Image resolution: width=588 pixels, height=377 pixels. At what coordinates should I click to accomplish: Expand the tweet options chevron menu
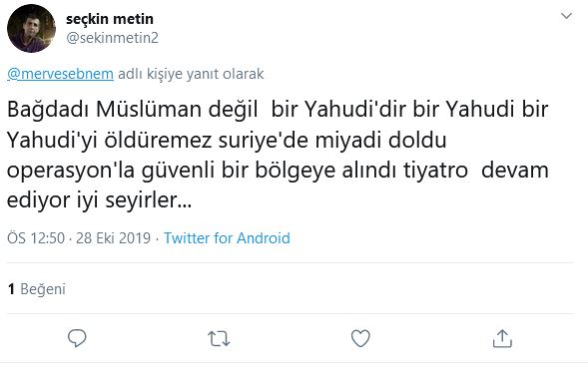point(566,16)
